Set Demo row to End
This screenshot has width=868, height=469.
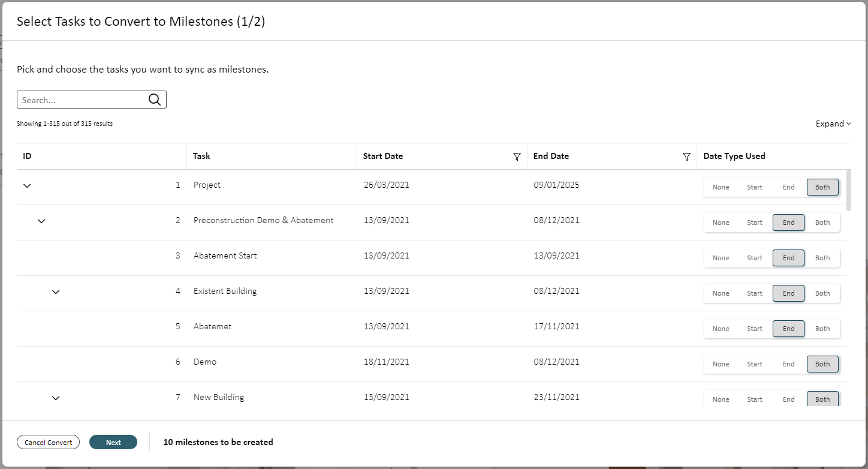click(789, 364)
